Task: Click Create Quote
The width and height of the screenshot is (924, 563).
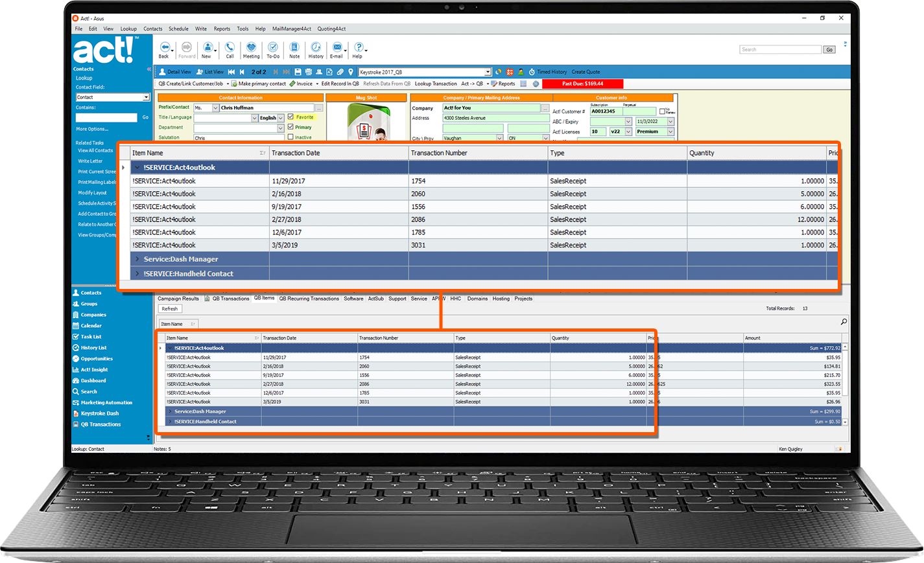Action: 586,72
